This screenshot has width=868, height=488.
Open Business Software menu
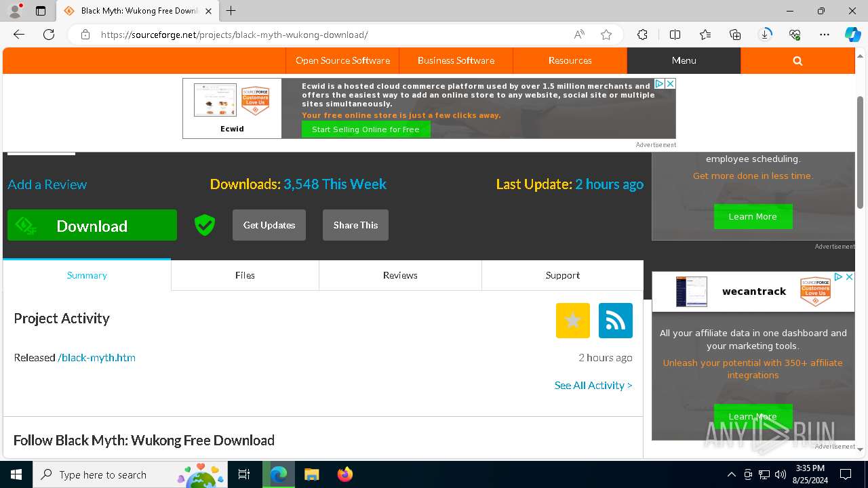[x=456, y=60]
